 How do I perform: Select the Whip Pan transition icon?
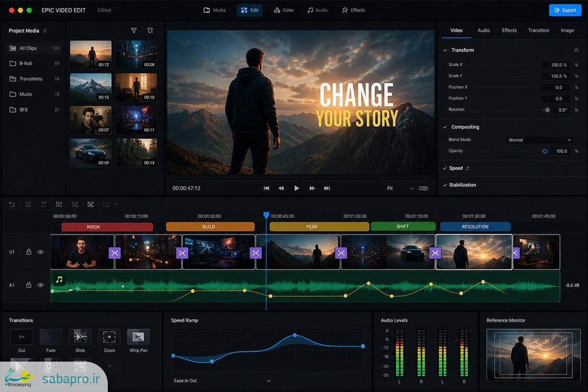coord(139,337)
